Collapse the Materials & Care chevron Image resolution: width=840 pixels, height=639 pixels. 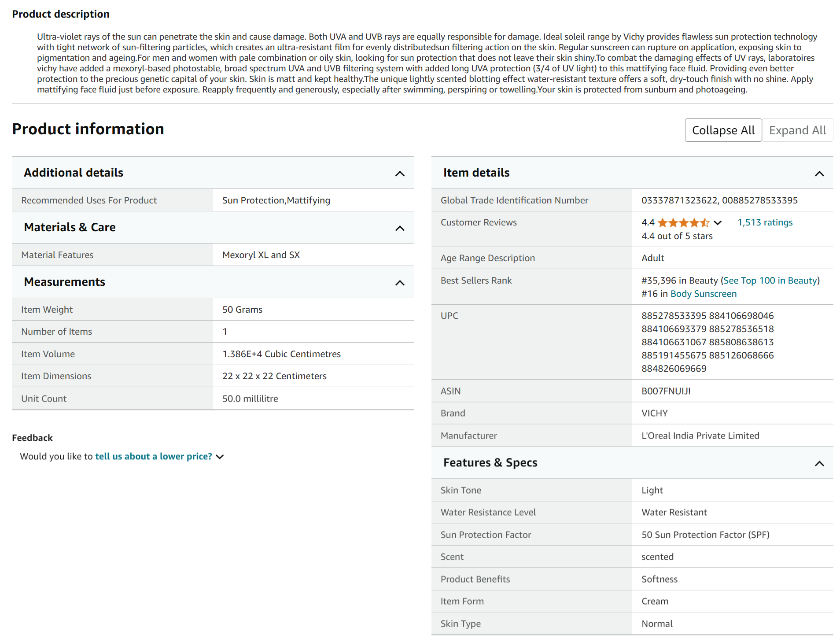click(399, 228)
